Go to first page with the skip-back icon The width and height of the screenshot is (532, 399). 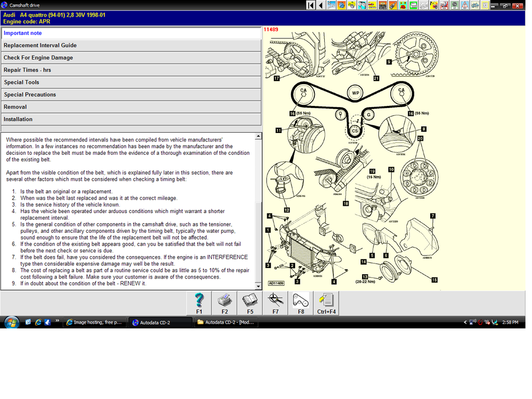coord(311,5)
